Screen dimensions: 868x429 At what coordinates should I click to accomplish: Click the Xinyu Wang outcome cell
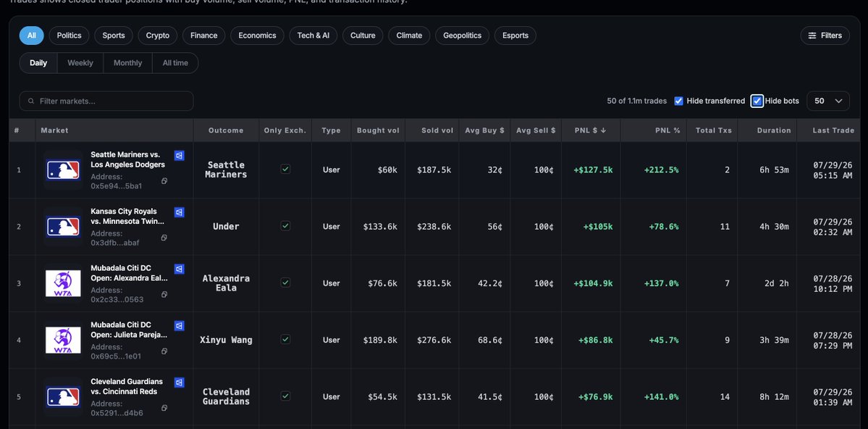tap(226, 340)
